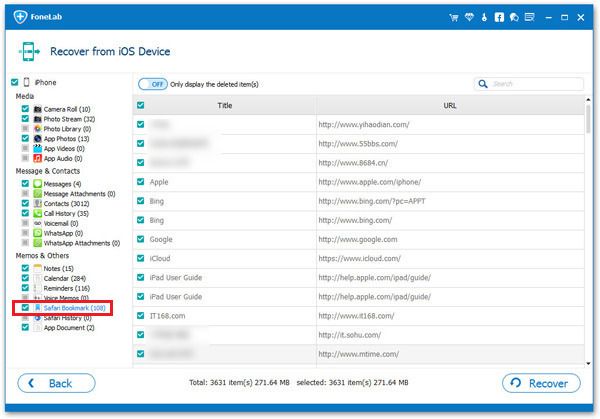Open the chat support icon

(x=514, y=17)
